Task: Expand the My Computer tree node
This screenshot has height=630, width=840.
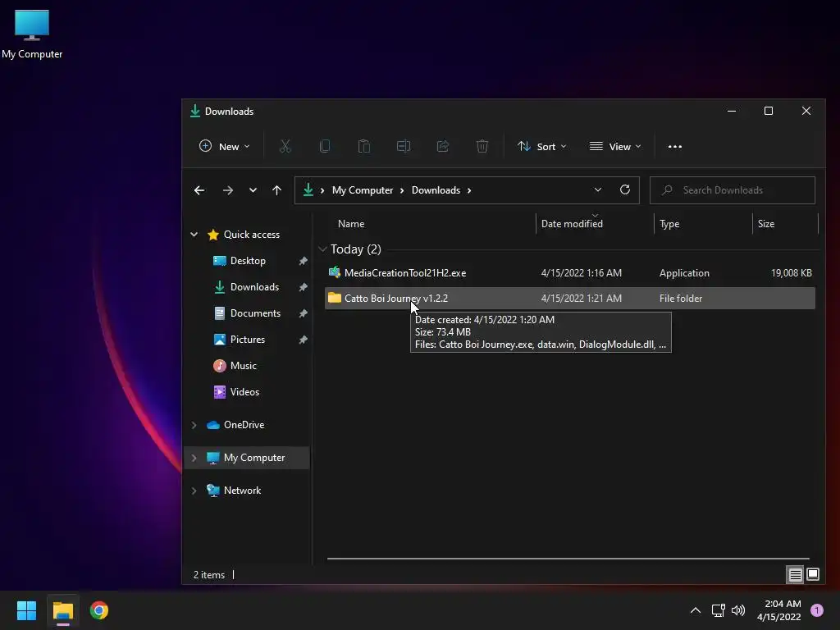Action: point(194,458)
